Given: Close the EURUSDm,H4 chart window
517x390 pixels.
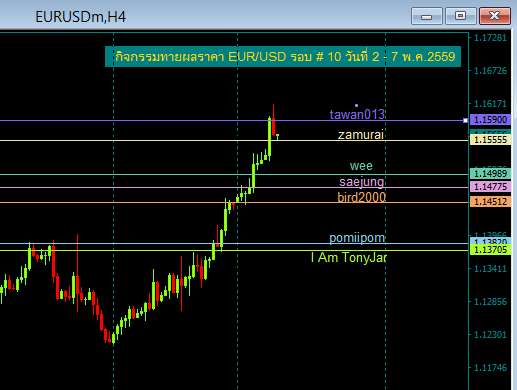Looking at the screenshot, I should [495, 16].
